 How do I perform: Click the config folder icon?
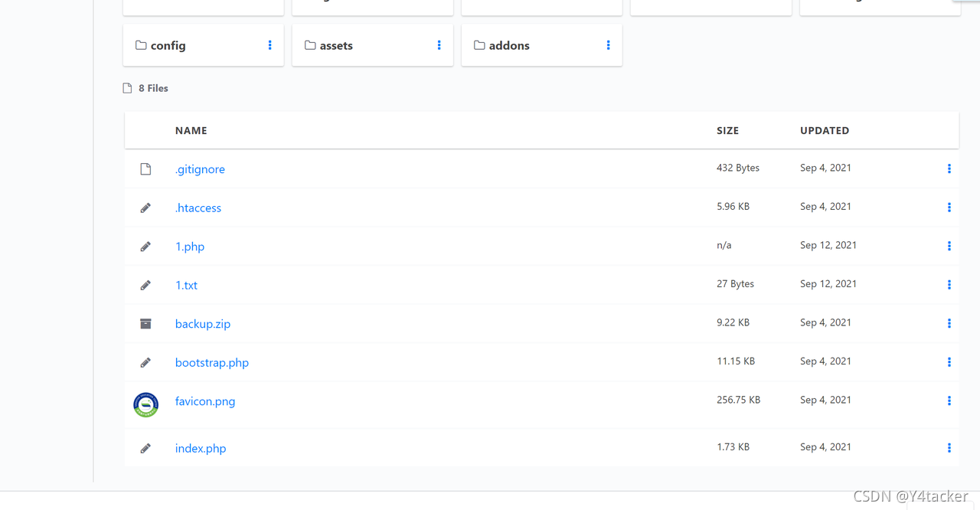(x=141, y=45)
